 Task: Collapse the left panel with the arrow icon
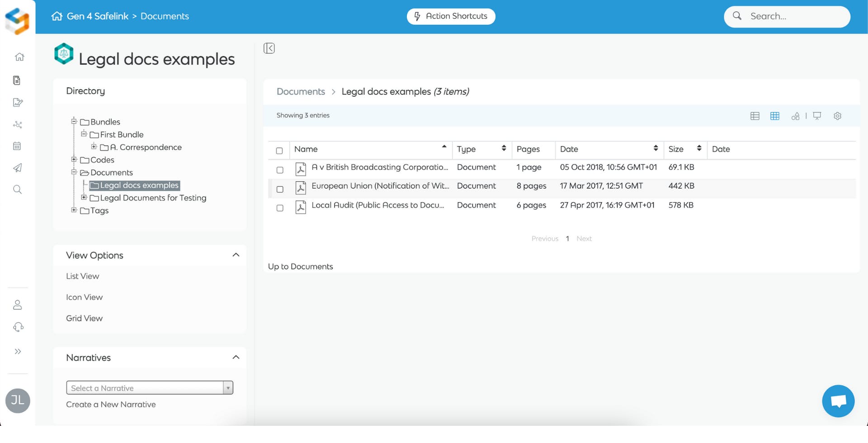point(269,48)
